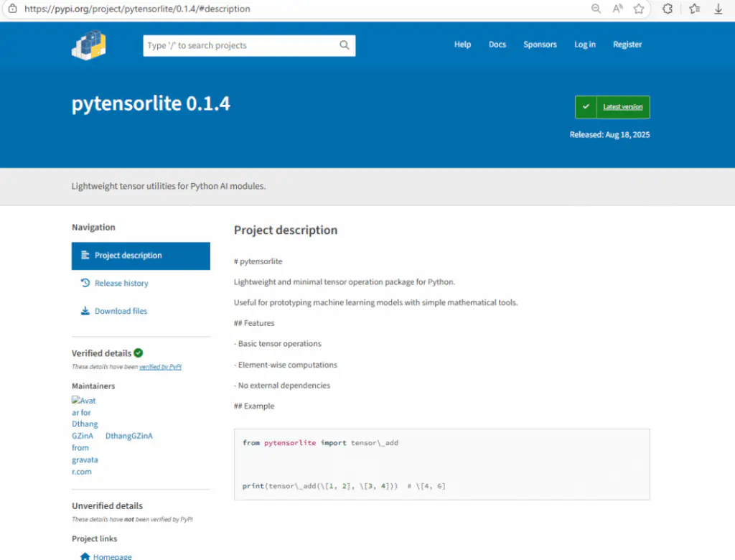Add page to favorites via star icon
This screenshot has width=735, height=560.
tap(639, 9)
